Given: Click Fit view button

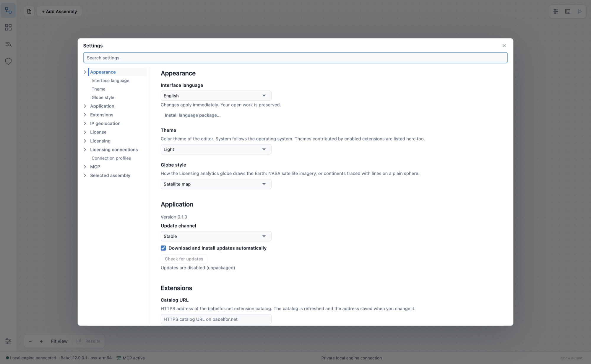Looking at the screenshot, I should [59, 341].
